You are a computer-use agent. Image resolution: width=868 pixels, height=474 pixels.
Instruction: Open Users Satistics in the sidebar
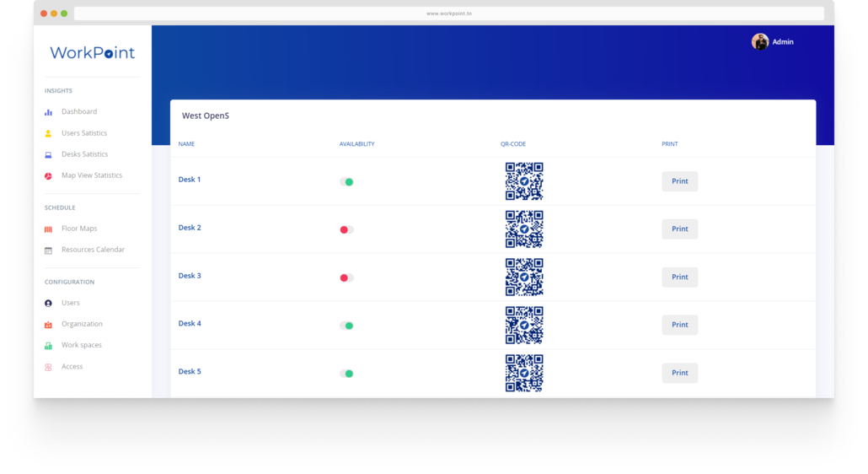pos(84,133)
